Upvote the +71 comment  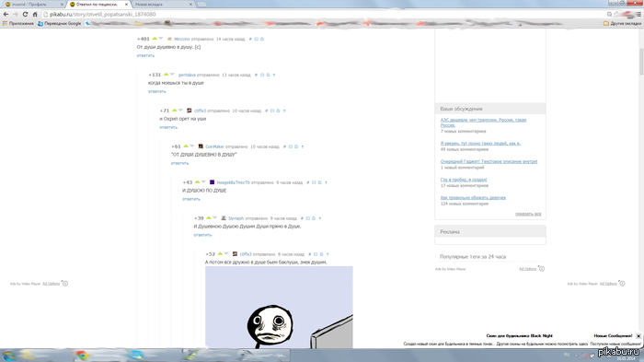point(175,111)
